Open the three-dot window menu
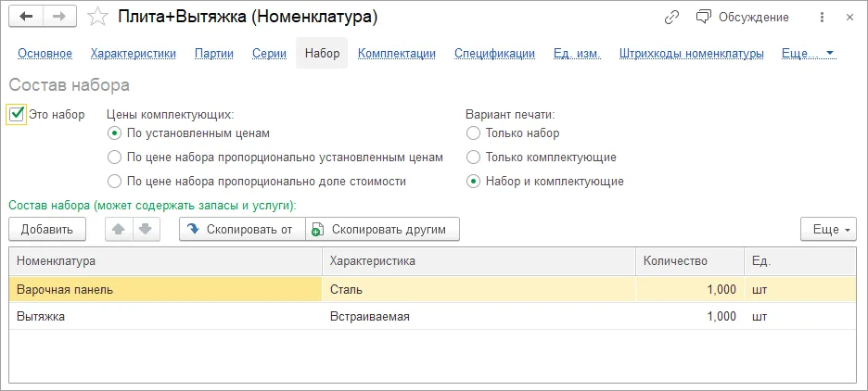The image size is (868, 391). (822, 18)
